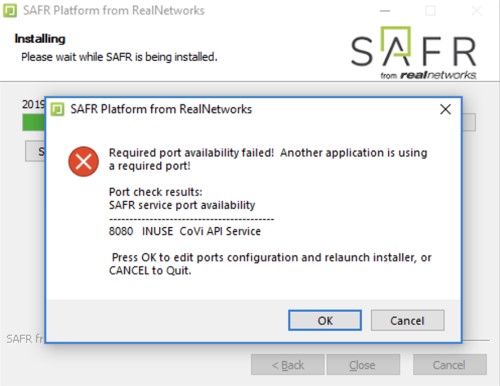Click the SAFR realnetworks logo
This screenshot has width=500, height=386.
pos(413,53)
